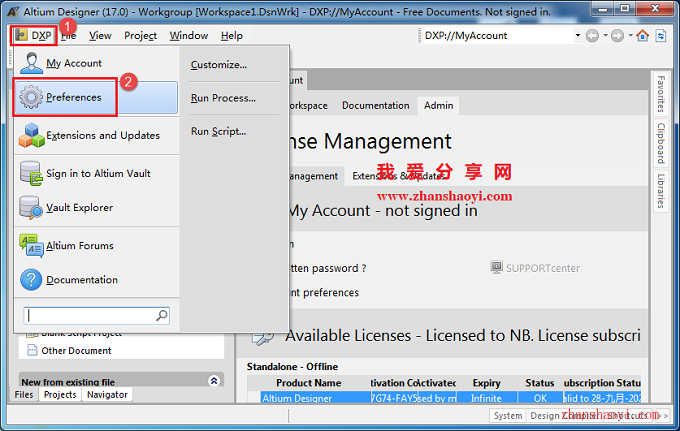Select the Altium Designer license row
The image size is (680, 431).
pos(451,398)
